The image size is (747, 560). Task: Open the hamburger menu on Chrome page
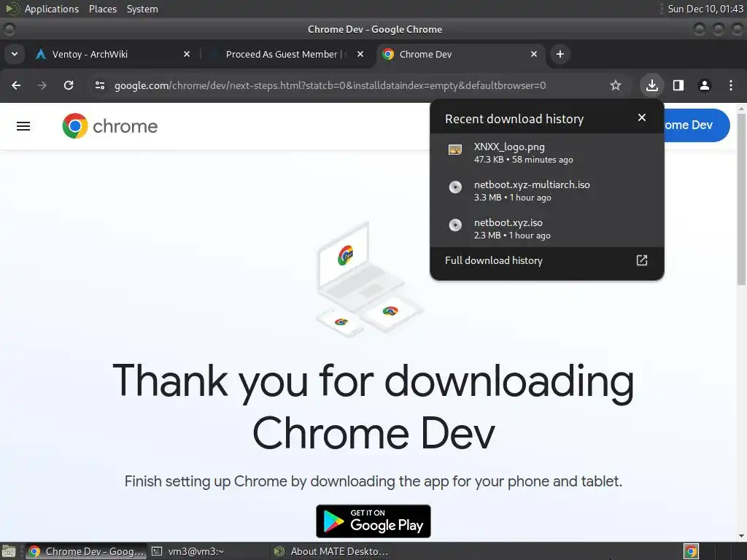23,126
